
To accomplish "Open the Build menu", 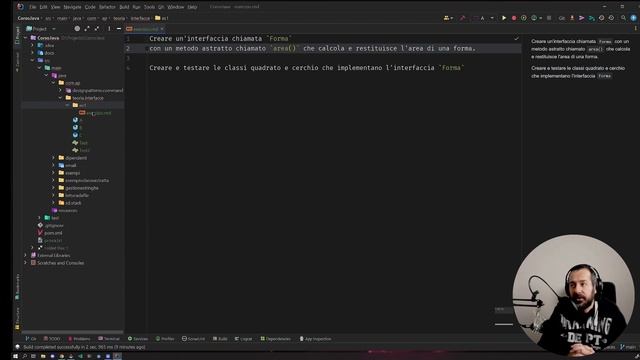I will point(124,7).
